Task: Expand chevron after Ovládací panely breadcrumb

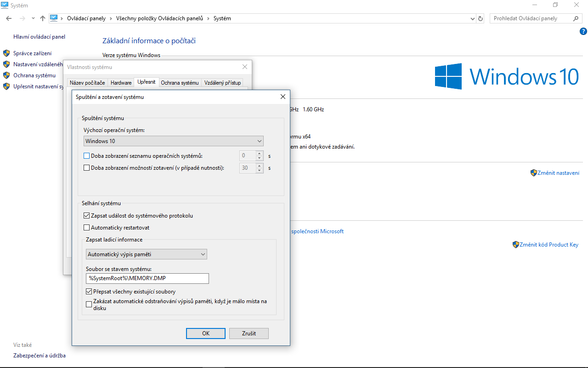Action: pyautogui.click(x=110, y=19)
